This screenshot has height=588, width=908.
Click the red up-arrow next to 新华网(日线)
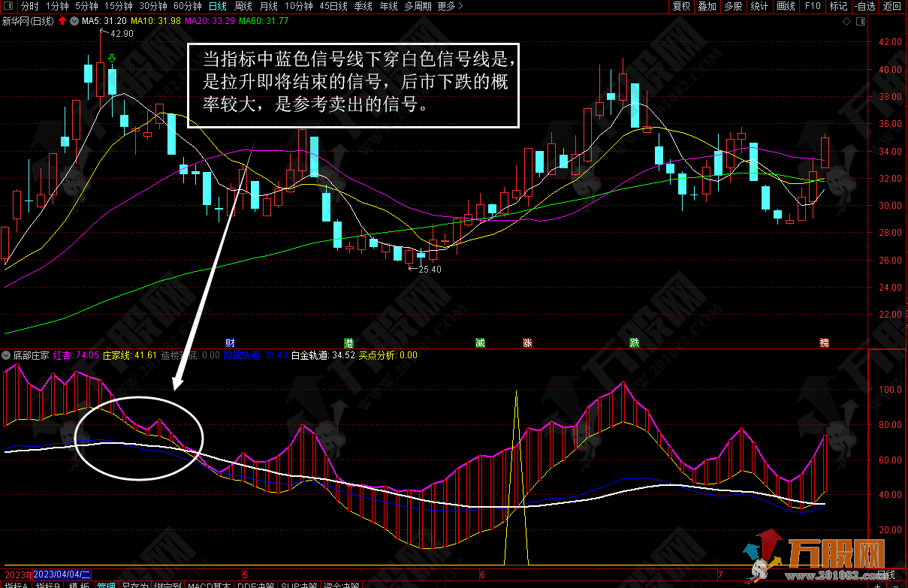(62, 21)
